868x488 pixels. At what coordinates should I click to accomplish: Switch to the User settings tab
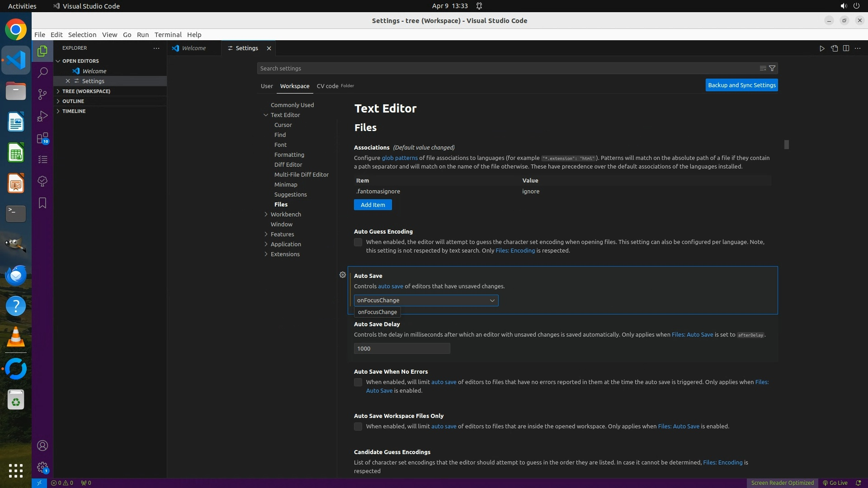267,86
